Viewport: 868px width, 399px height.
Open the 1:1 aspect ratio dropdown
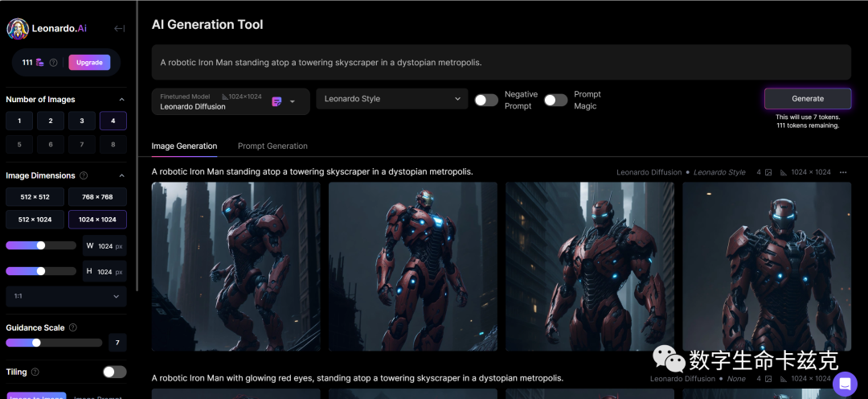click(67, 297)
